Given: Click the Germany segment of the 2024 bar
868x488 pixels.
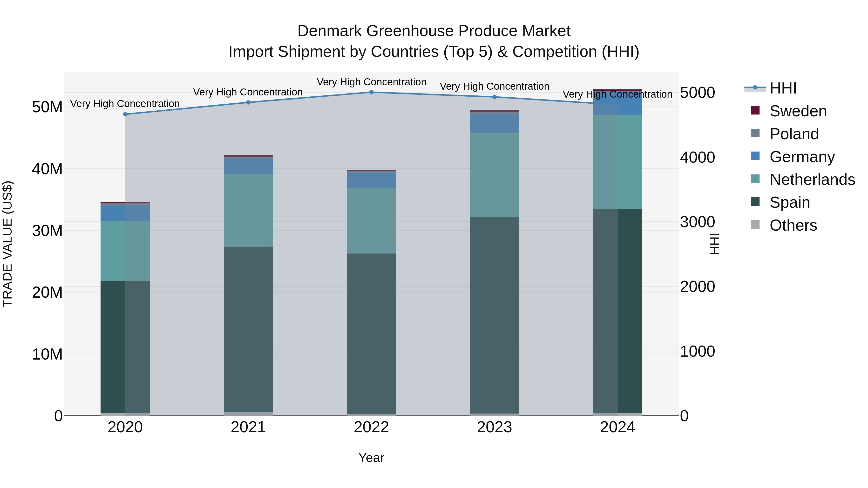Looking at the screenshot, I should [618, 104].
